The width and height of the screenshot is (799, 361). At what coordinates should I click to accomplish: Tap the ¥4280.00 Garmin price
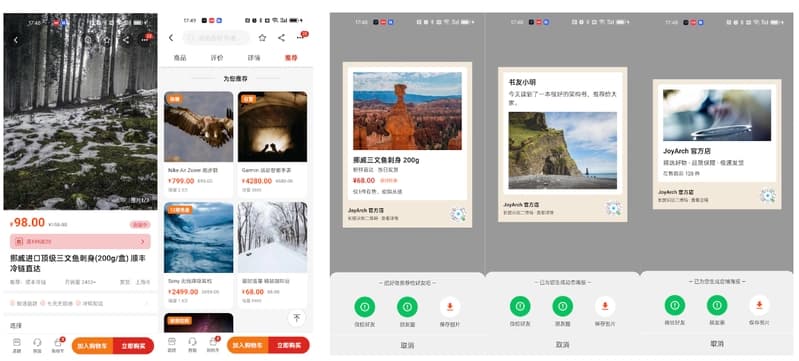[257, 180]
